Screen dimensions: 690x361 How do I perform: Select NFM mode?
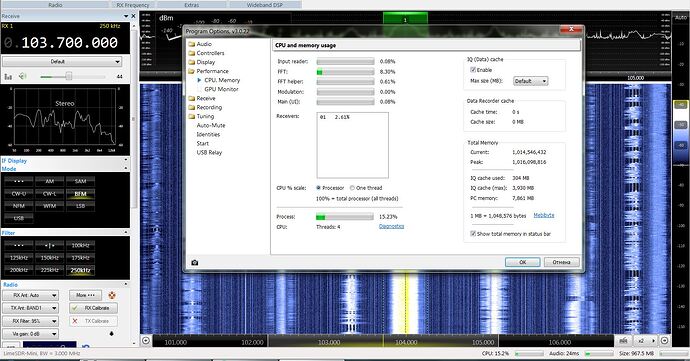pyautogui.click(x=18, y=206)
